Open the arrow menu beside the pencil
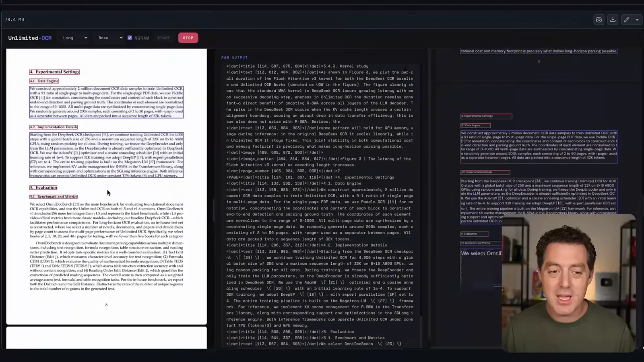This screenshot has height=362, width=644. coord(637,20)
